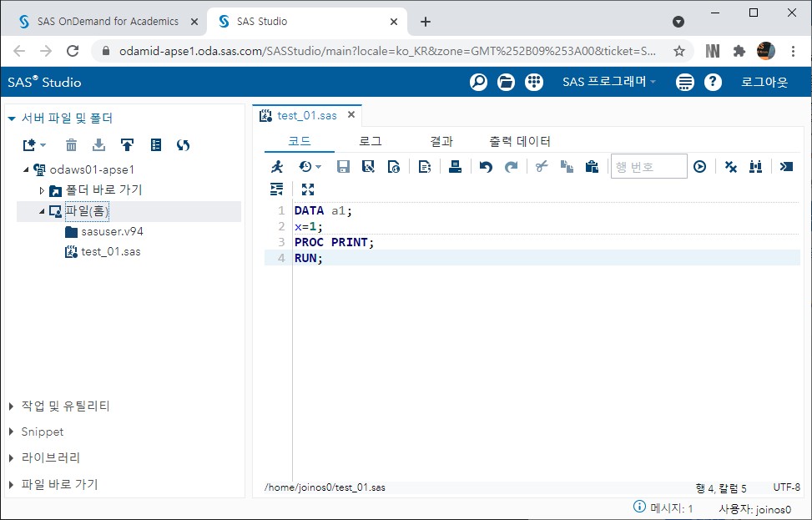Click the line number input field

coord(649,166)
